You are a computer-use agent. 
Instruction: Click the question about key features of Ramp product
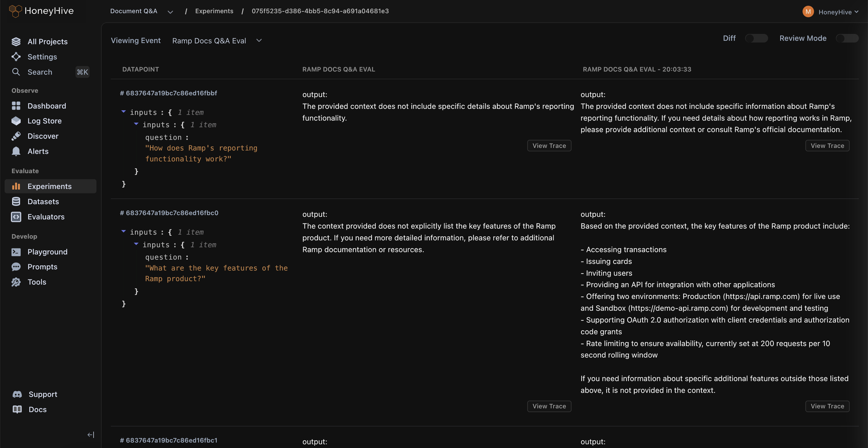pyautogui.click(x=216, y=273)
